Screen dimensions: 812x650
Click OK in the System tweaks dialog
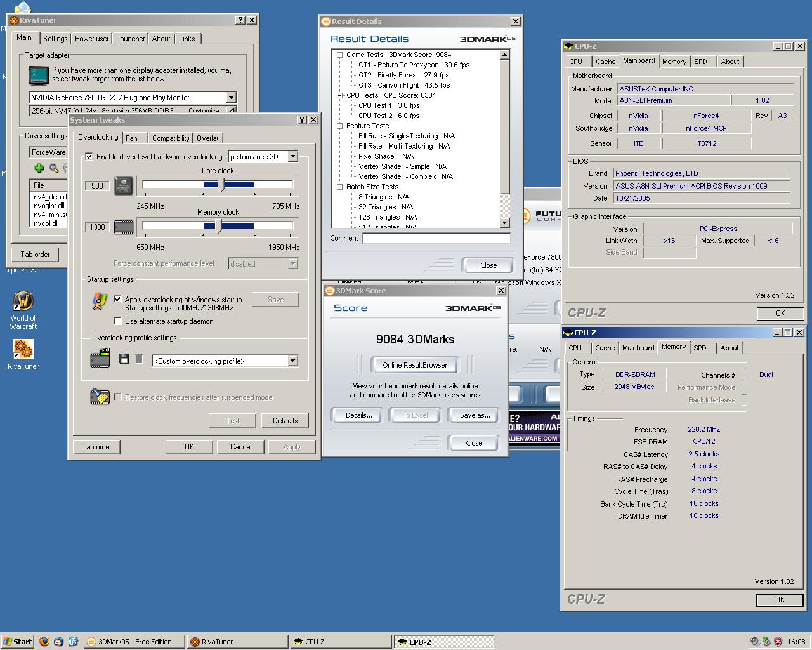[x=189, y=447]
